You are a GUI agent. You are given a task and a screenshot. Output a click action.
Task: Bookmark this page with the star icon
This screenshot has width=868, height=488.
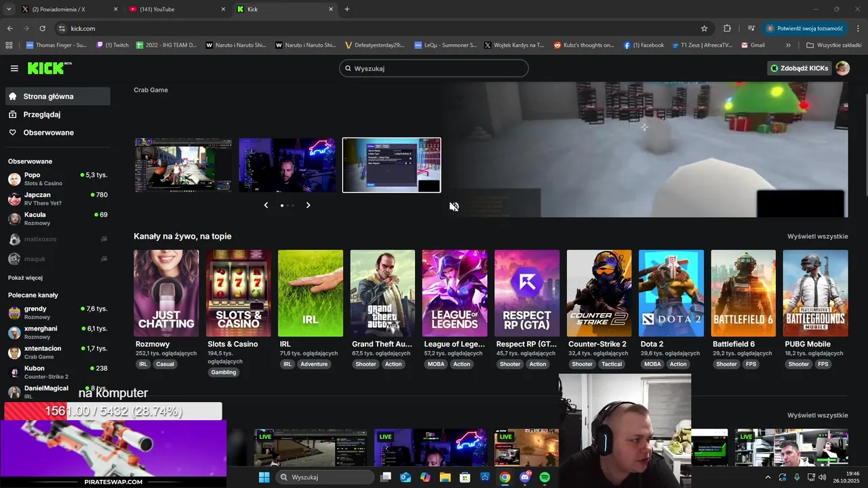coord(704,28)
